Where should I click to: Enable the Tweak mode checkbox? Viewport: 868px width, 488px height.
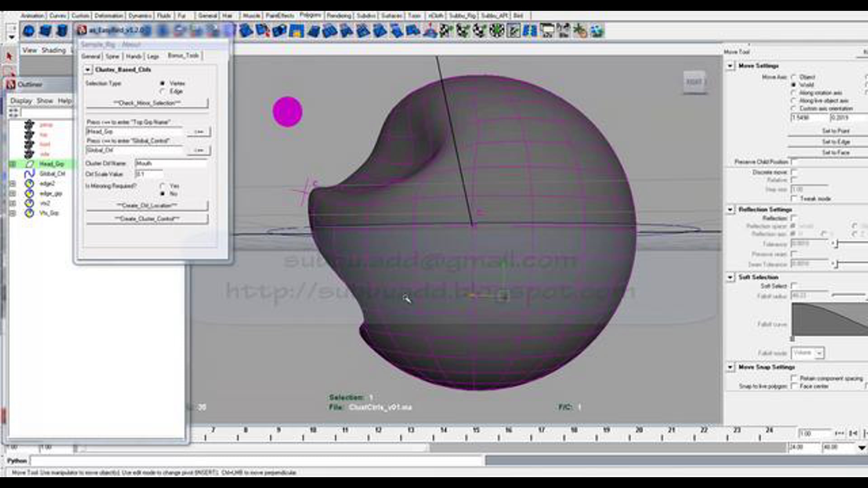[794, 198]
